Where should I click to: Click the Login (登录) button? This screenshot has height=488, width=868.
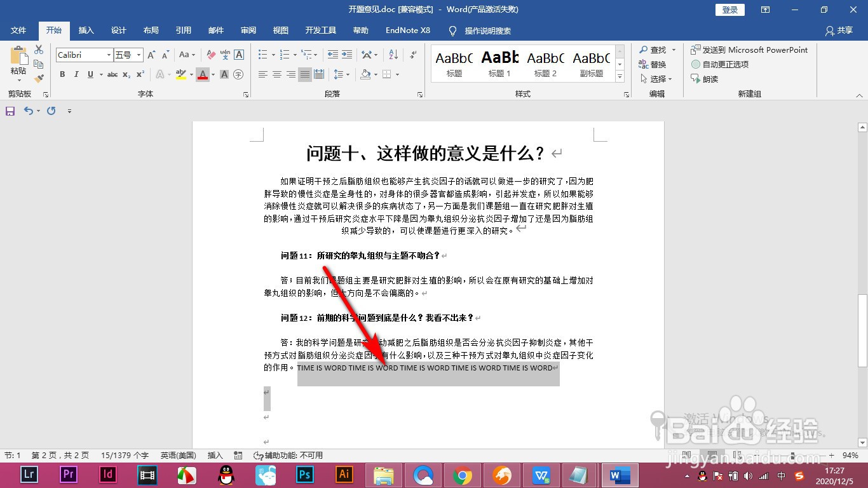coord(730,10)
